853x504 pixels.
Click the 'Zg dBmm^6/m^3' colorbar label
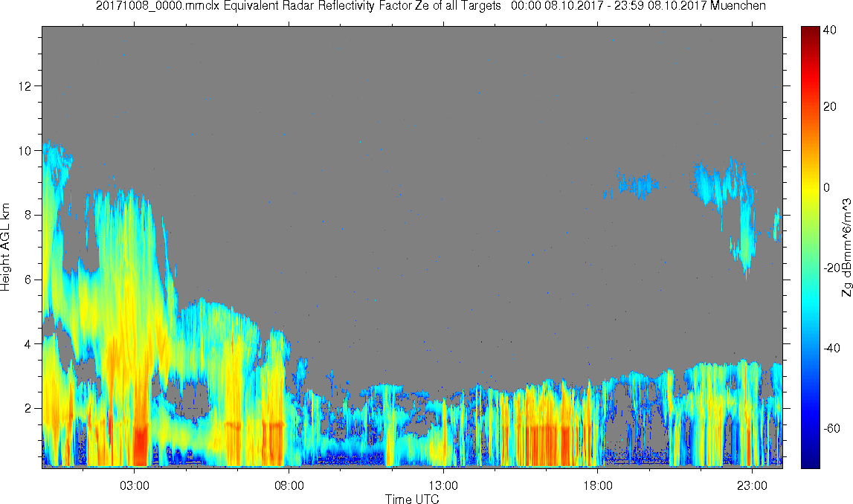tap(846, 248)
